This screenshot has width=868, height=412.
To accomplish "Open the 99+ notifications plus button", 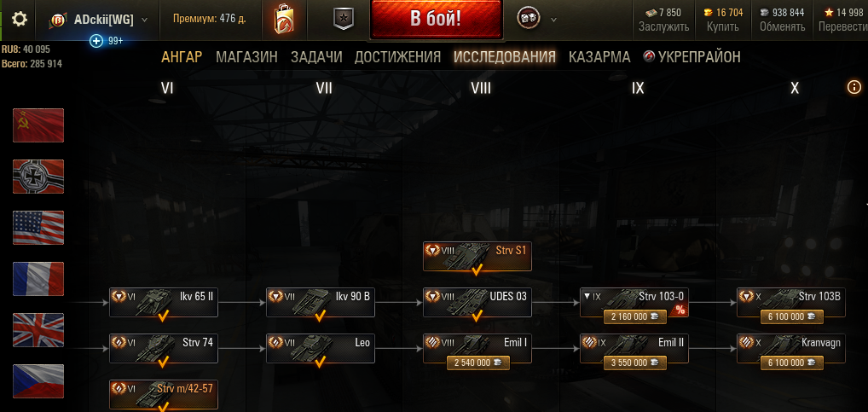I will pos(96,41).
